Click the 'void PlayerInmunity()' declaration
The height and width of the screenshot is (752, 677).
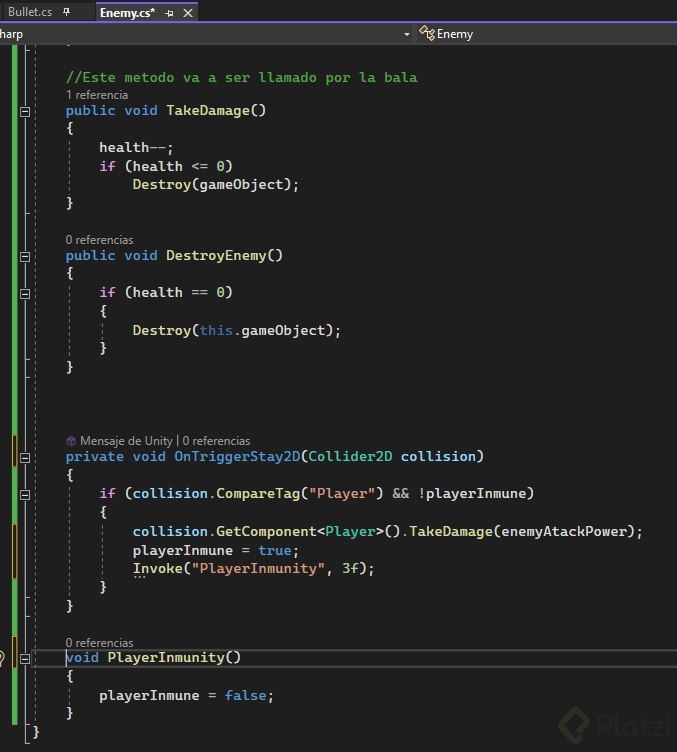(153, 658)
